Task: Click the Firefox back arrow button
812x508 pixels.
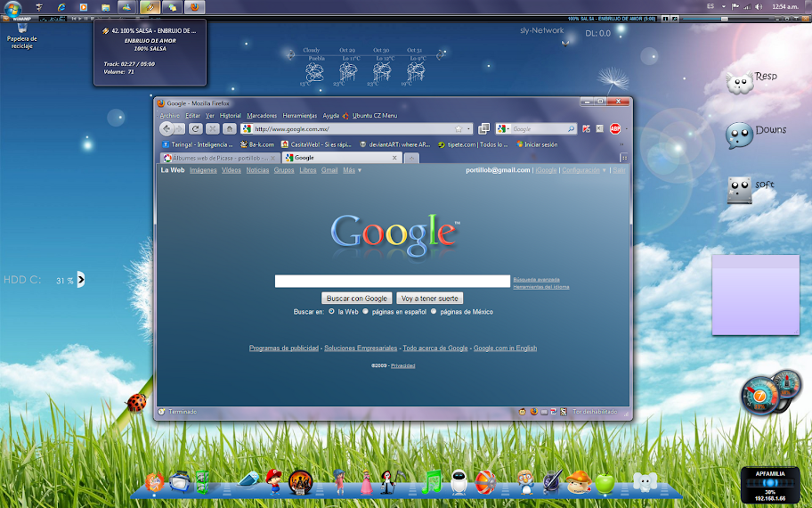Action: click(x=166, y=128)
